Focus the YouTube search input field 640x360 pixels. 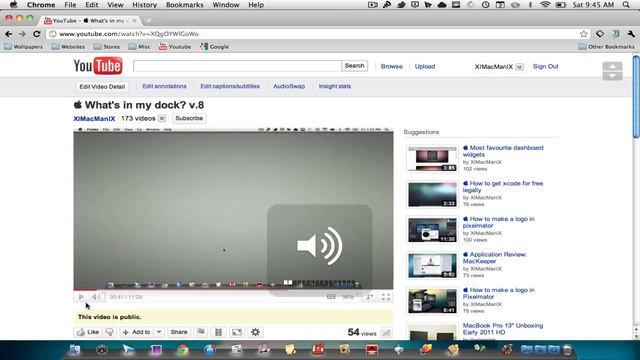(237, 66)
